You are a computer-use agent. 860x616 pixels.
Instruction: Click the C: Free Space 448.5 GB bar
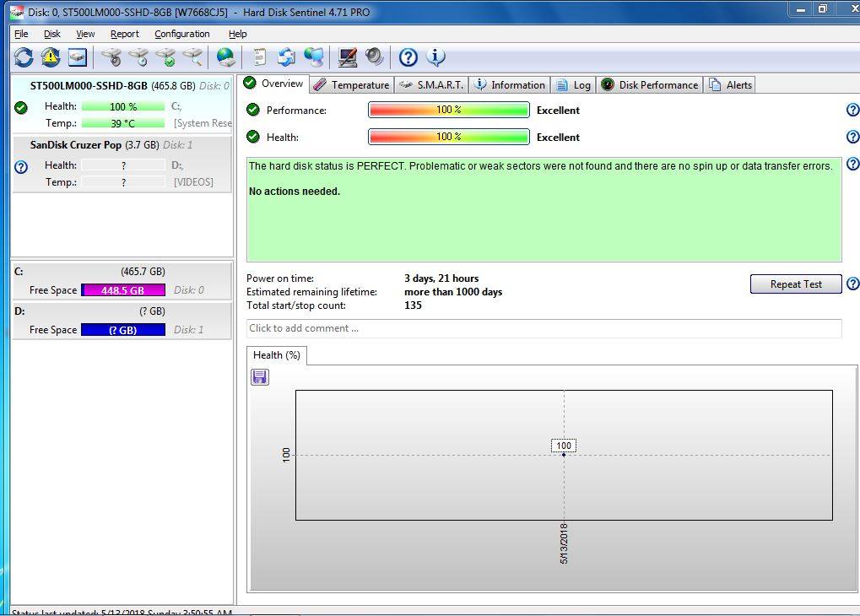coord(123,290)
